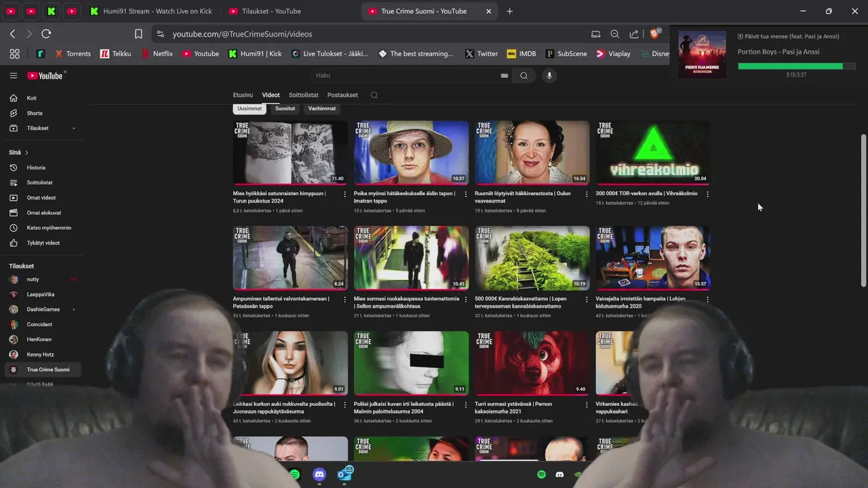The image size is (868, 488).
Task: Open the Viaplay bookmark
Action: 613,54
